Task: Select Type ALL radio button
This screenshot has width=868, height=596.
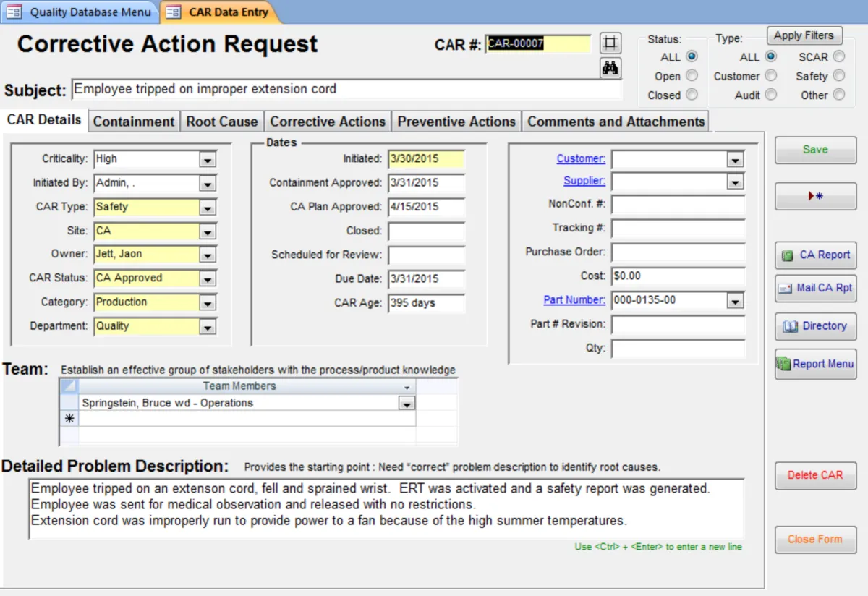Action: tap(770, 56)
